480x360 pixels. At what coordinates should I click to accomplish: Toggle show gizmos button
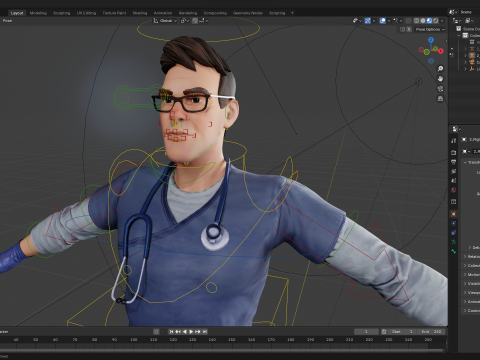point(368,21)
